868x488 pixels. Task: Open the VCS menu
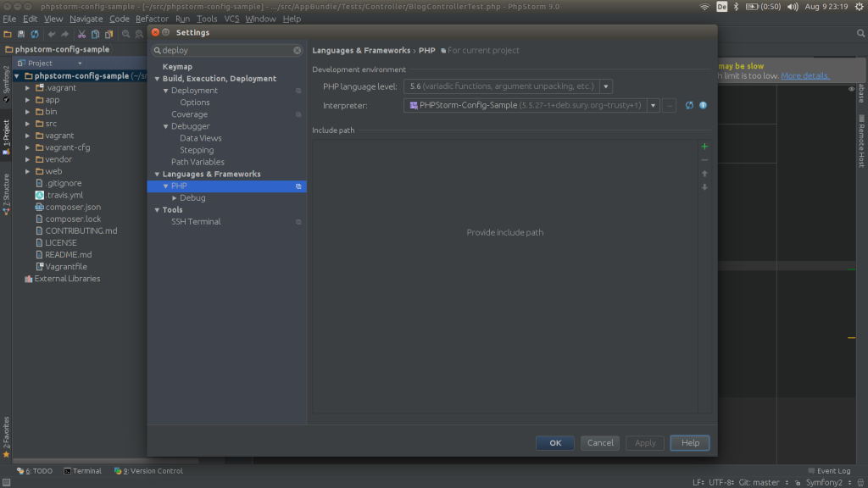(231, 19)
